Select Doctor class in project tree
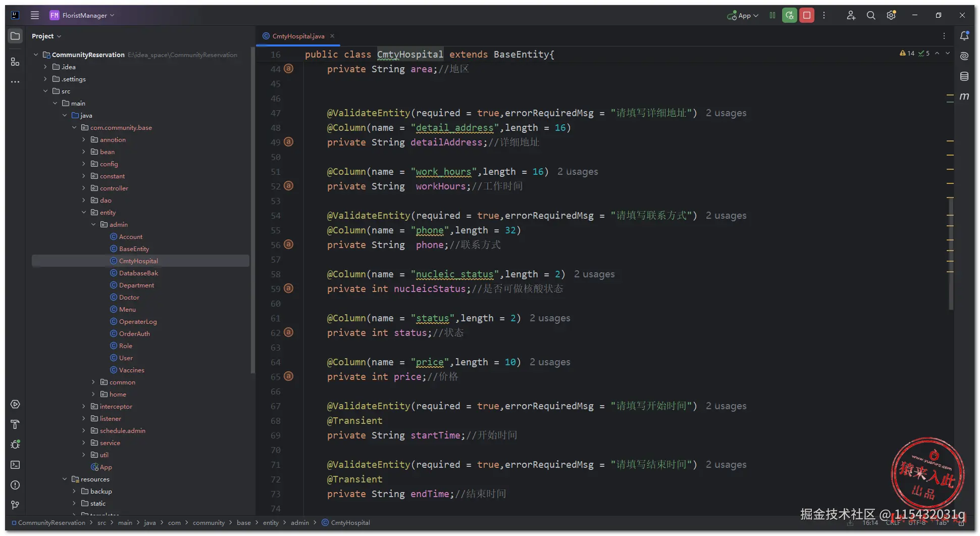Viewport: 980px width, 536px height. [129, 297]
